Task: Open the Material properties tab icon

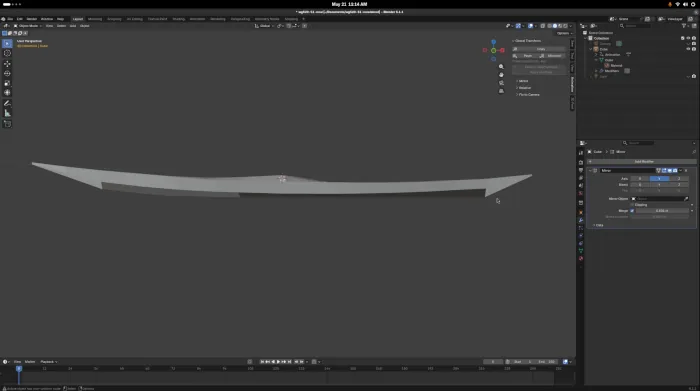Action: point(581,258)
